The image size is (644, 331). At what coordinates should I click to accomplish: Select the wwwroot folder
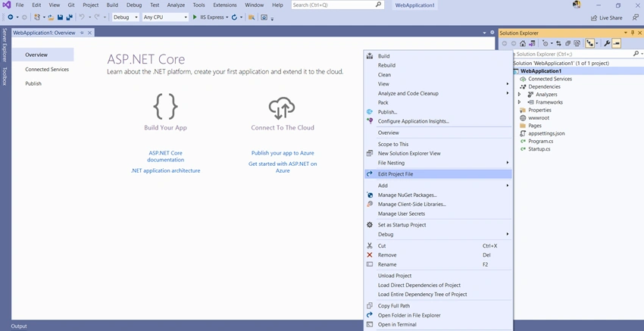539,117
